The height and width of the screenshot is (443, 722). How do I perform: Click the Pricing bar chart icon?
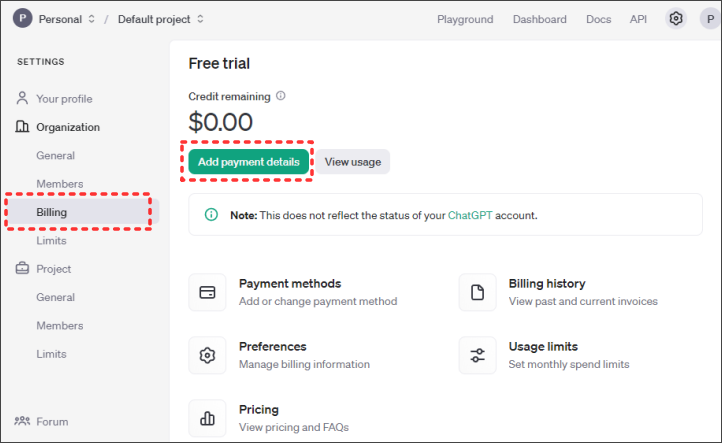[x=208, y=418]
